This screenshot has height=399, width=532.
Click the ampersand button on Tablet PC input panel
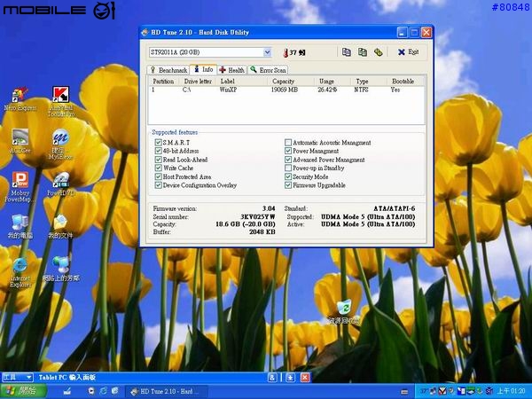click(272, 378)
